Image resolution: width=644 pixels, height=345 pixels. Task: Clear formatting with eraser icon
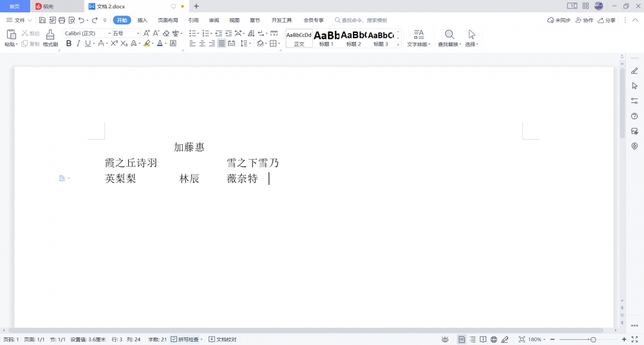pos(166,33)
